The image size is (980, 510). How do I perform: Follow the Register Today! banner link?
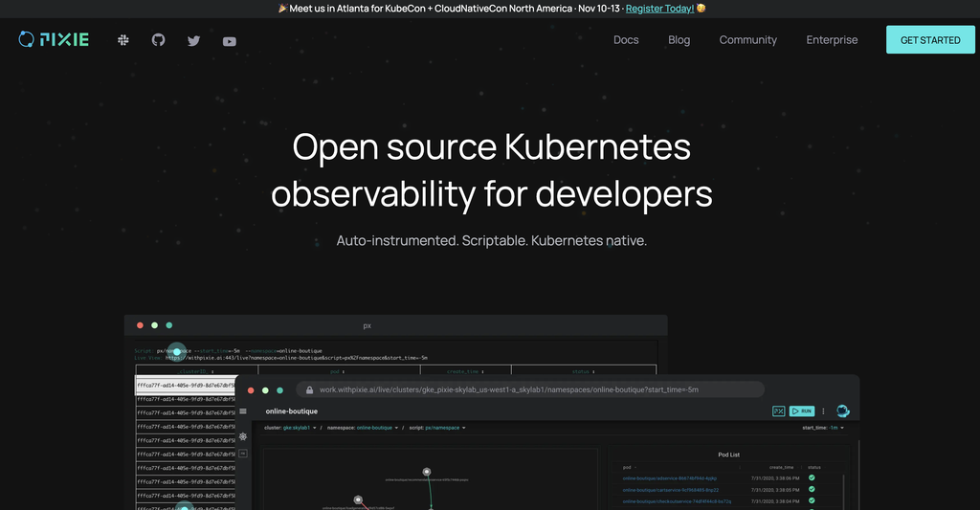tap(659, 9)
